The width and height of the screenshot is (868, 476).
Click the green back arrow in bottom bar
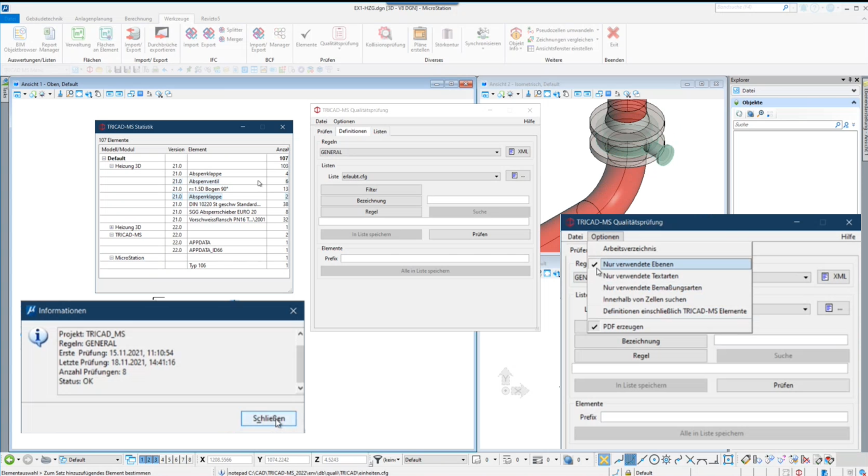9,460
